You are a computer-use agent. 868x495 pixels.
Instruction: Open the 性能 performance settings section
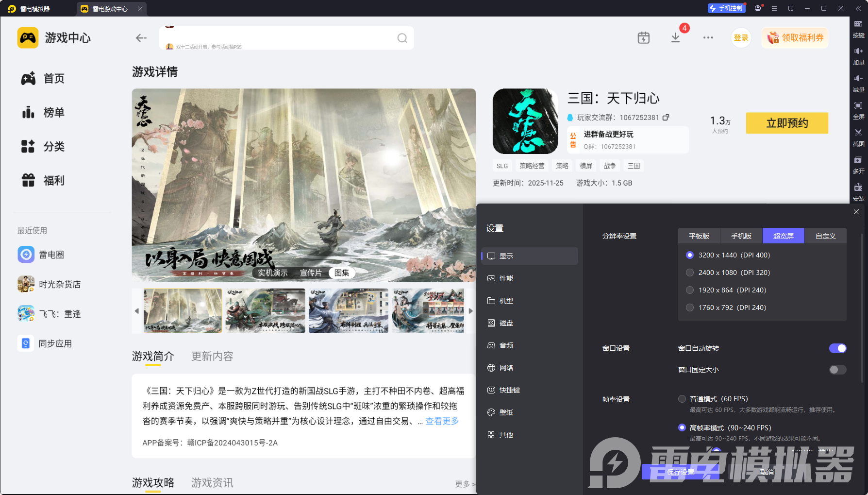(530, 278)
